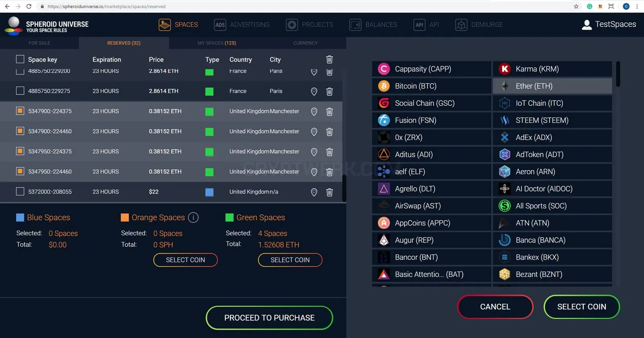Uncheck space 5347950:-224460
Viewport: 644px width, 338px height.
[x=20, y=171]
